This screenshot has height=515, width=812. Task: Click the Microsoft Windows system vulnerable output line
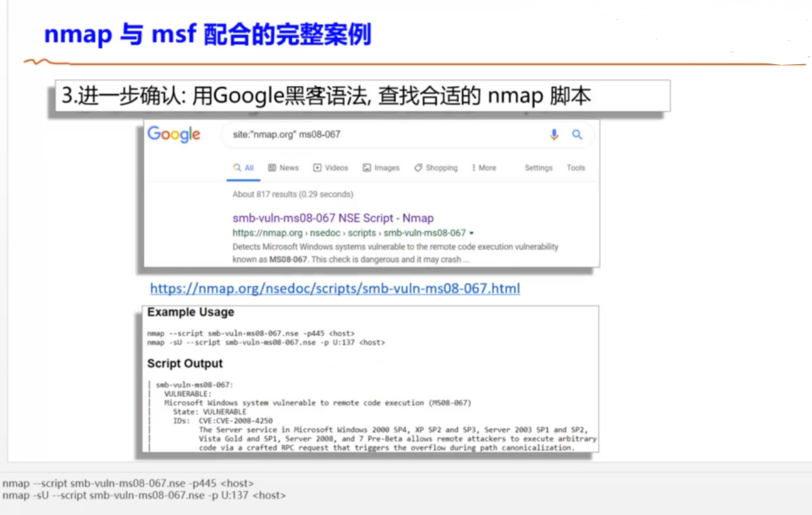pos(317,403)
